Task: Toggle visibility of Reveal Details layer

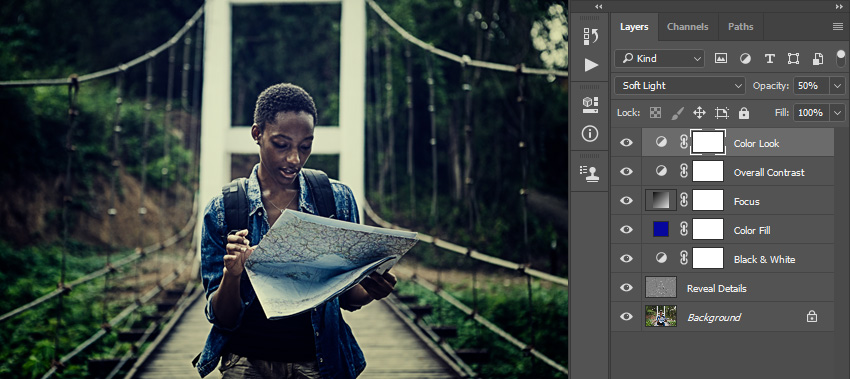Action: (626, 288)
